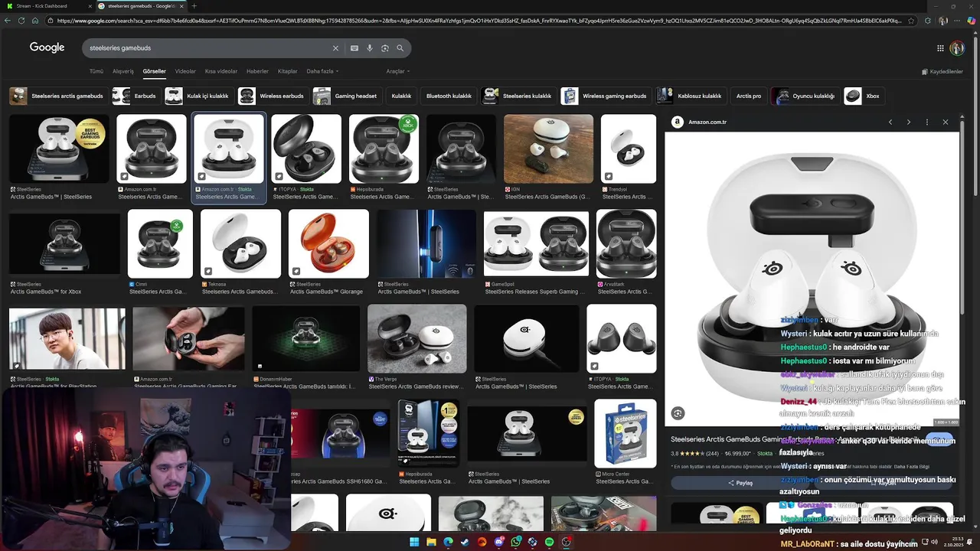This screenshot has height=551, width=980.
Task: Switch to the Kısa videolar tab
Action: tap(221, 71)
